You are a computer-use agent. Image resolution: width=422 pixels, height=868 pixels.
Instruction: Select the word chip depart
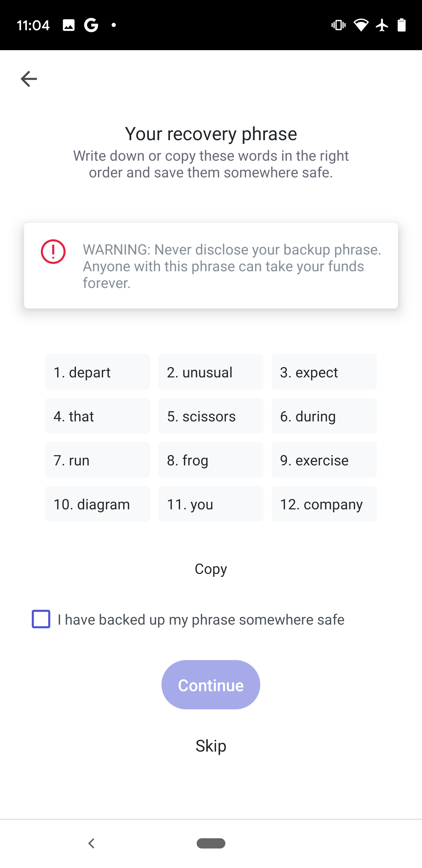[x=97, y=372]
